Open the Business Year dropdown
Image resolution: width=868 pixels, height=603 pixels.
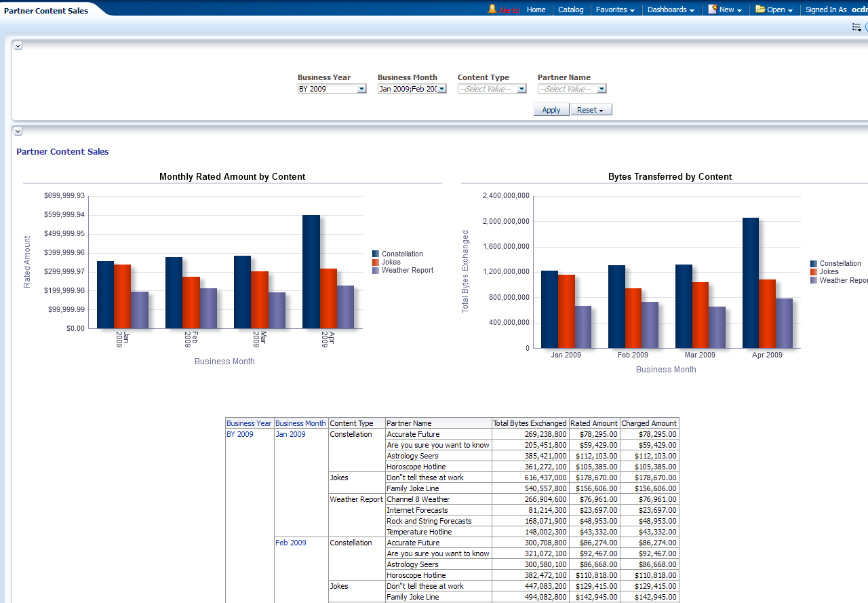tap(361, 89)
